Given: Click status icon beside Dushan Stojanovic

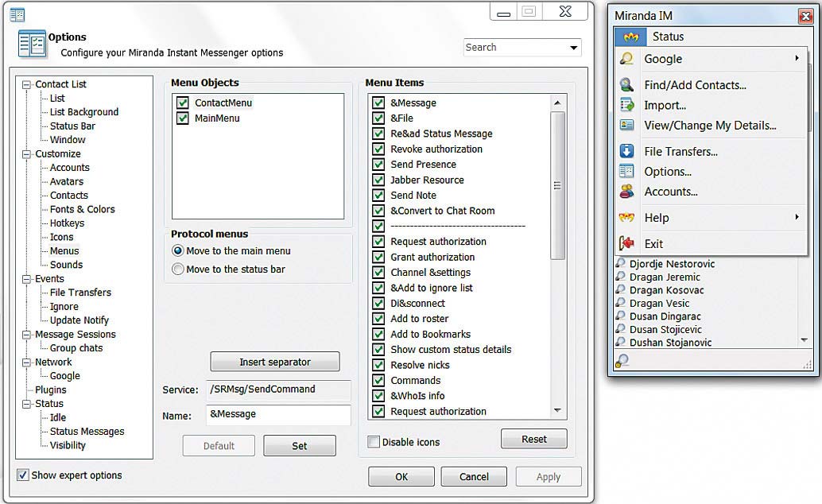Looking at the screenshot, I should tap(621, 341).
